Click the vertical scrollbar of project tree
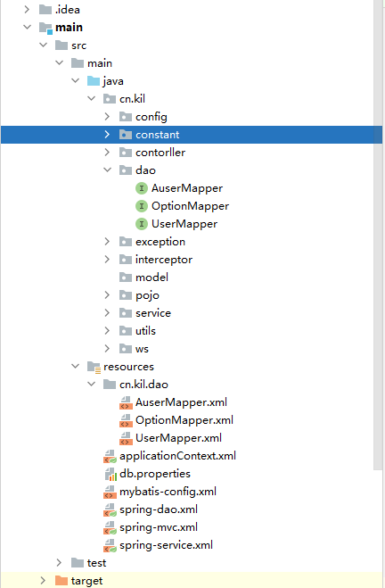This screenshot has height=588, width=385. (378, 235)
